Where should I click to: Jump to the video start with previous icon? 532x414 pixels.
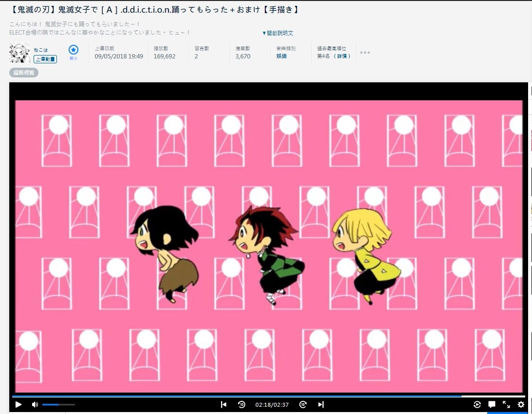point(223,404)
